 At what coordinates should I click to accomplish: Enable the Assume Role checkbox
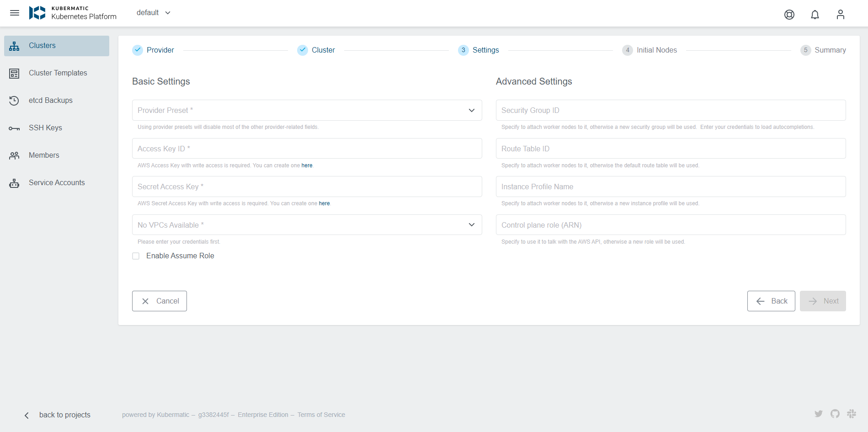coord(136,256)
